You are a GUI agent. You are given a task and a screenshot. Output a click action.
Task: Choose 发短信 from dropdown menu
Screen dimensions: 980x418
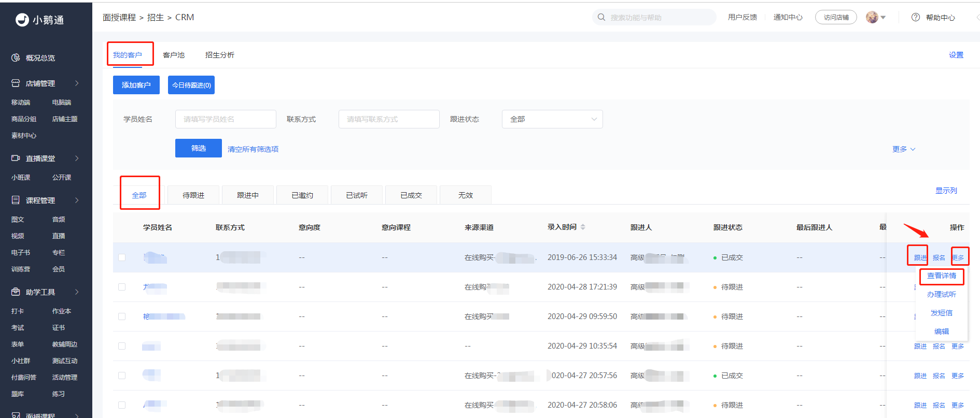942,313
